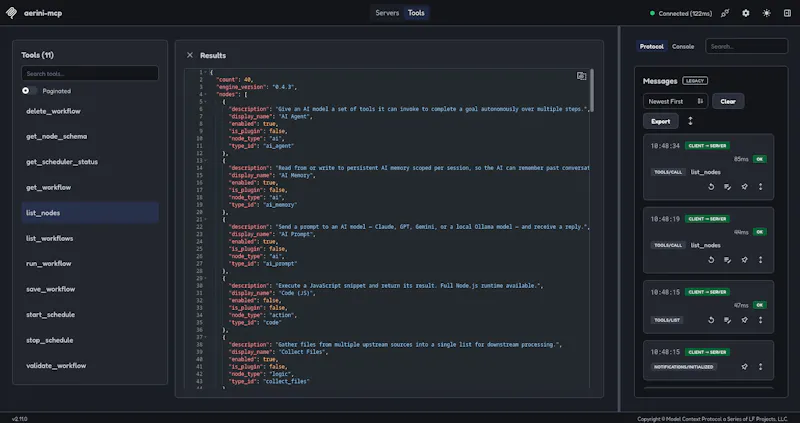Collapse the root JSON object at line 1
Image resolution: width=800 pixels, height=423 pixels.
click(206, 72)
